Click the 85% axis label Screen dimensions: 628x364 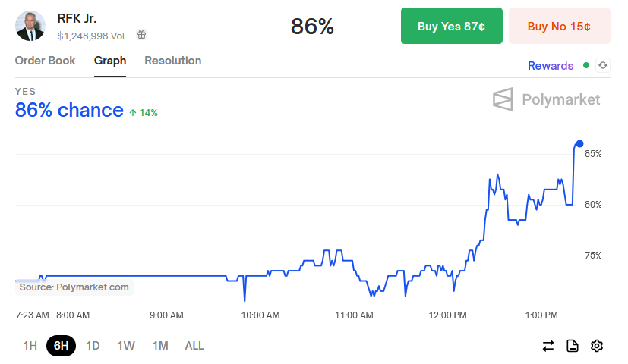[593, 154]
